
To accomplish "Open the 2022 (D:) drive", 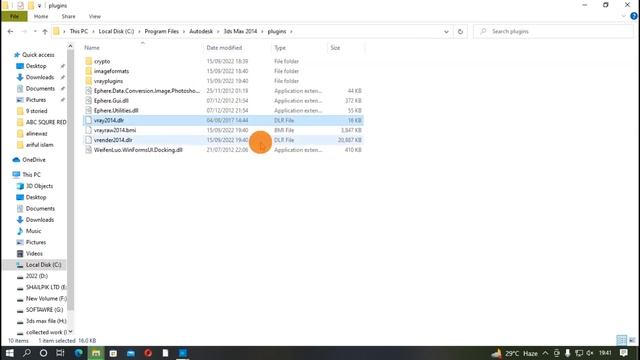I will [x=37, y=276].
